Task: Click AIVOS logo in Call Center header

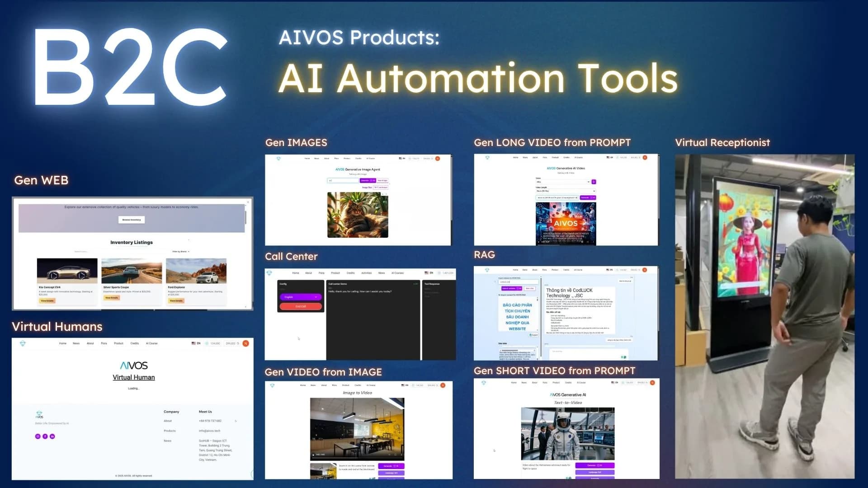Action: coord(269,273)
